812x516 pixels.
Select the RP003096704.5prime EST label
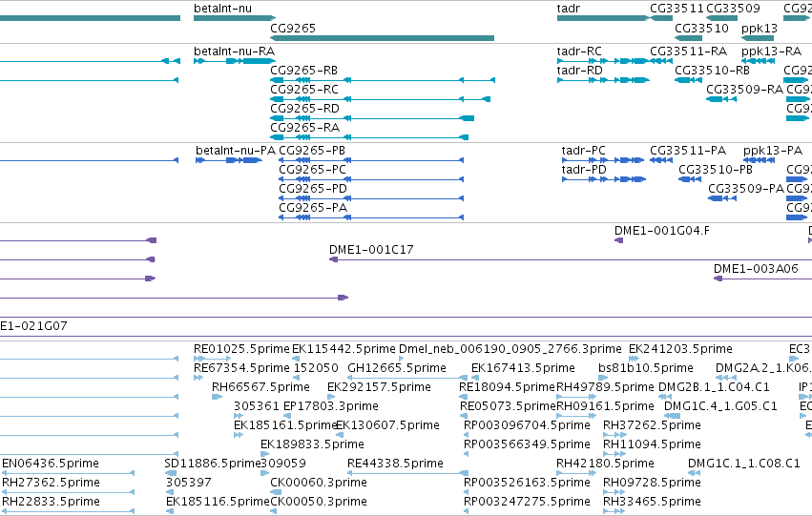click(527, 426)
